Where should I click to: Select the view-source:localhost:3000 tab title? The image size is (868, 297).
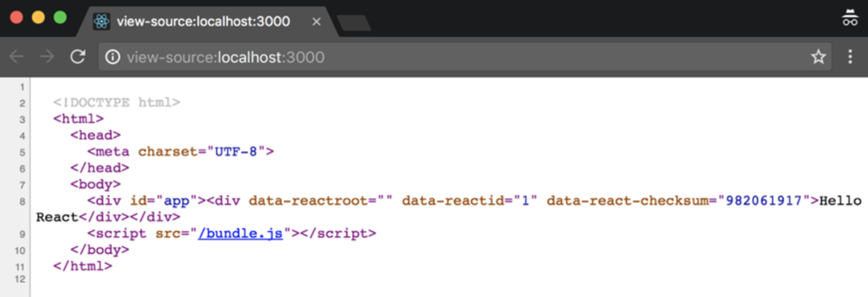click(203, 21)
